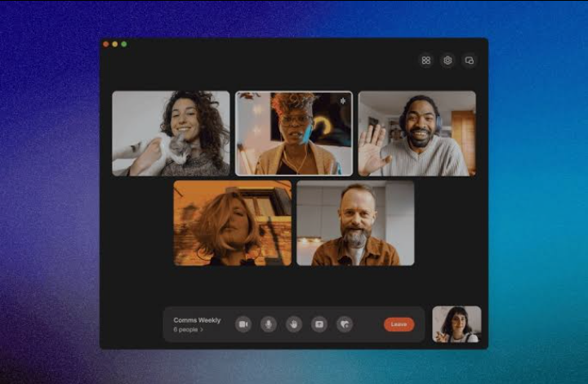This screenshot has height=384, width=588.
Task: Switch to the grid layout view
Action: tap(426, 60)
